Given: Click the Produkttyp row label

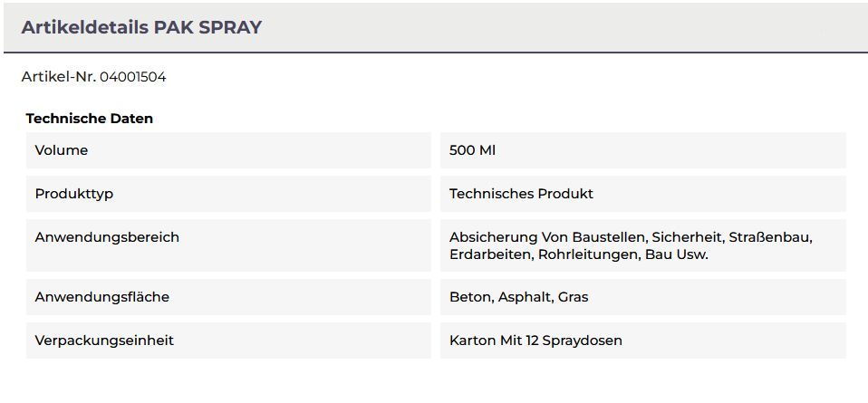Looking at the screenshot, I should coord(73,194).
